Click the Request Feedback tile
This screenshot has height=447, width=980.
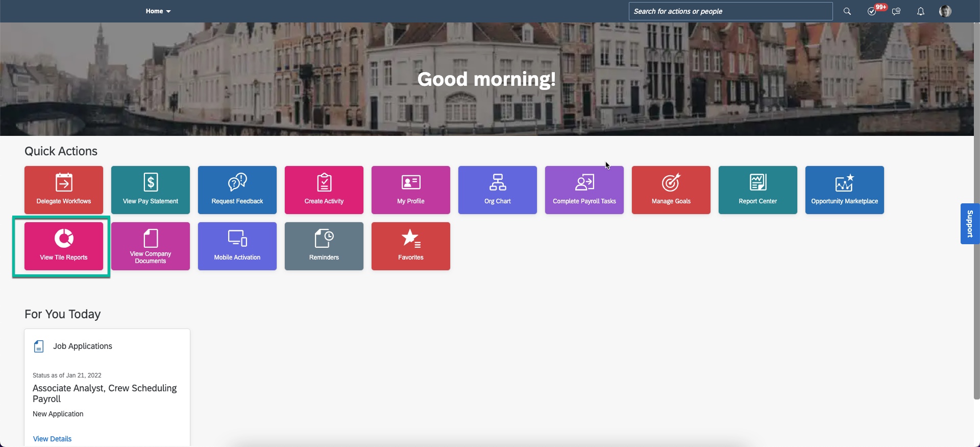pyautogui.click(x=237, y=190)
